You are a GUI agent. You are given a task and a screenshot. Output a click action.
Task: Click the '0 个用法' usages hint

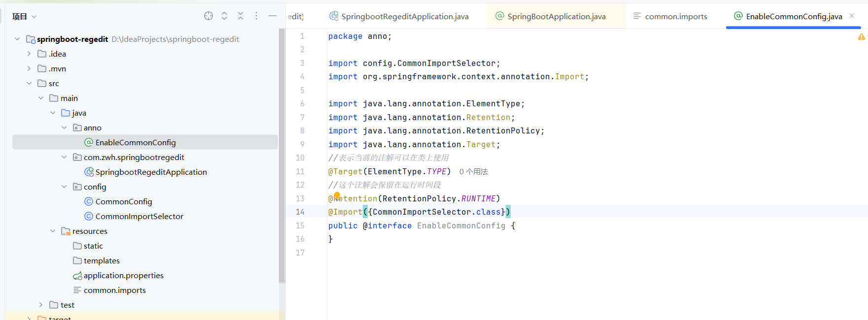click(x=474, y=171)
